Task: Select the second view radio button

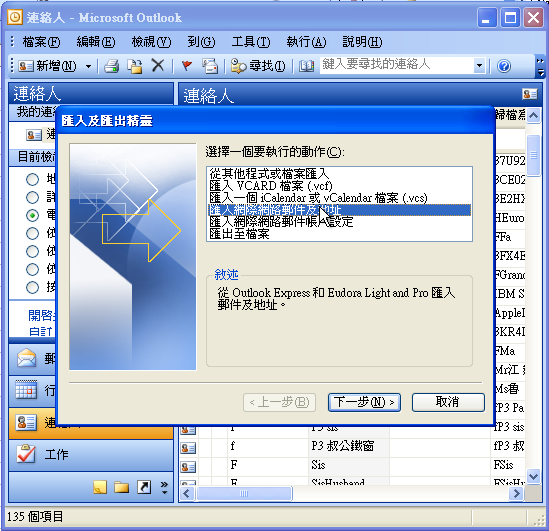Action: pyautogui.click(x=33, y=197)
